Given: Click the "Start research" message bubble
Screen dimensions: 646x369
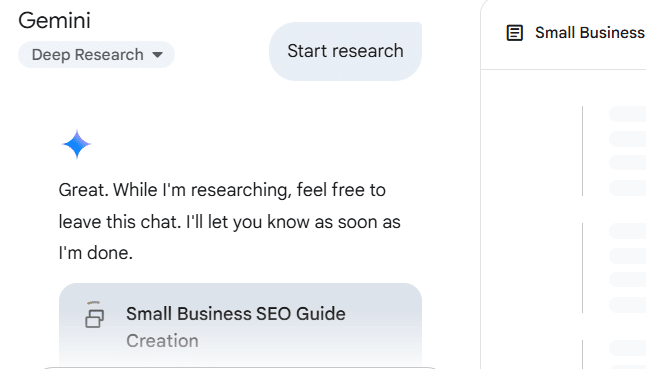Looking at the screenshot, I should click(345, 51).
